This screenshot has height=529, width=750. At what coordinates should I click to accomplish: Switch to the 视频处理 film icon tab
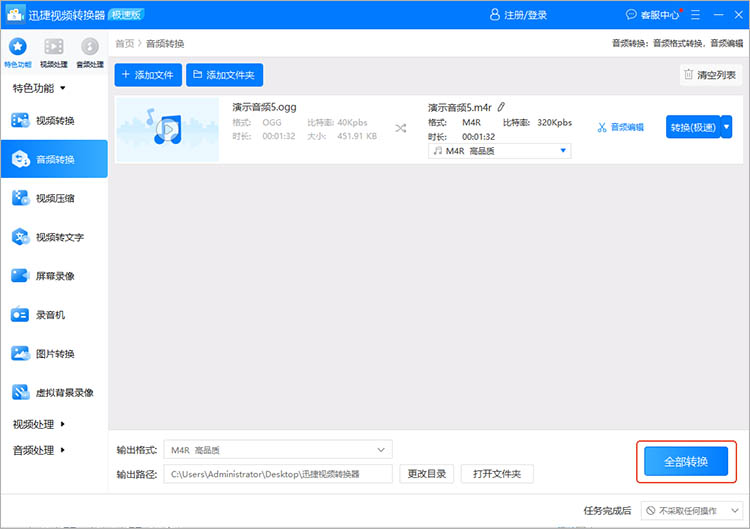click(54, 53)
